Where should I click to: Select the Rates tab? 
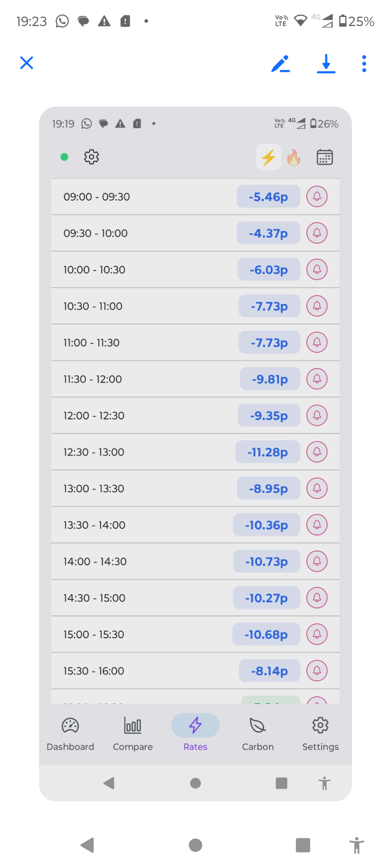[195, 732]
